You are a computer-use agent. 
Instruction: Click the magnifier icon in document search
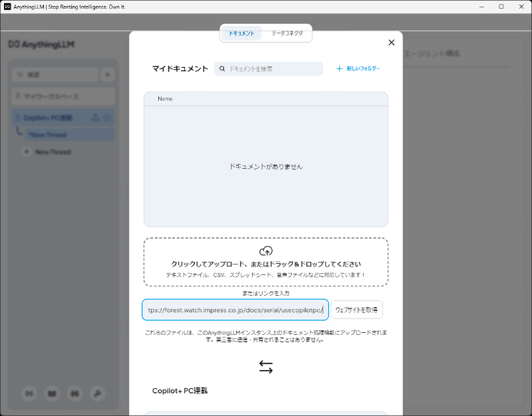pyautogui.click(x=222, y=69)
